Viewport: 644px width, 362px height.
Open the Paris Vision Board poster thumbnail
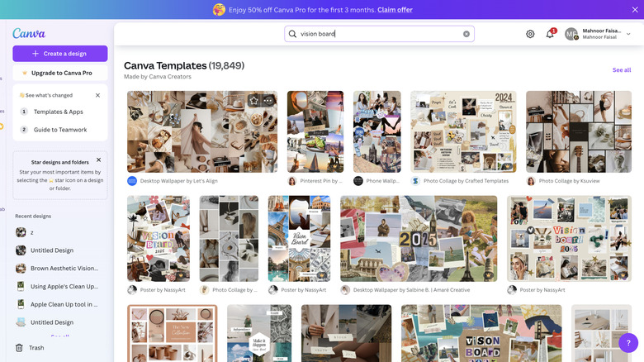coord(299,239)
